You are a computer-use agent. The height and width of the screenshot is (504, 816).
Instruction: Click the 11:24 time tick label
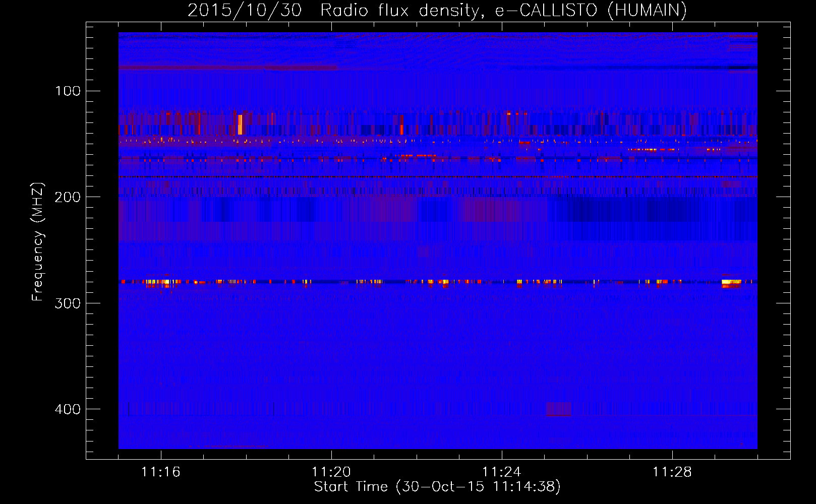pyautogui.click(x=502, y=472)
